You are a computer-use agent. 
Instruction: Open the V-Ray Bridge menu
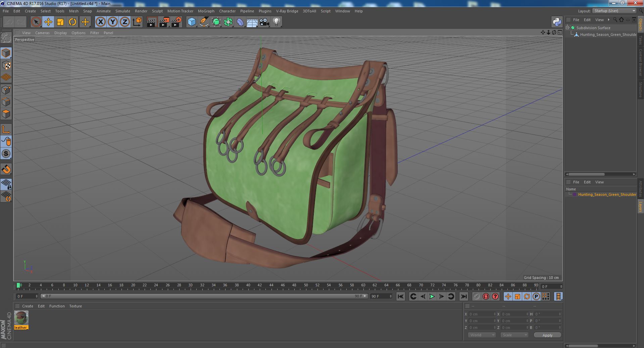tap(287, 11)
